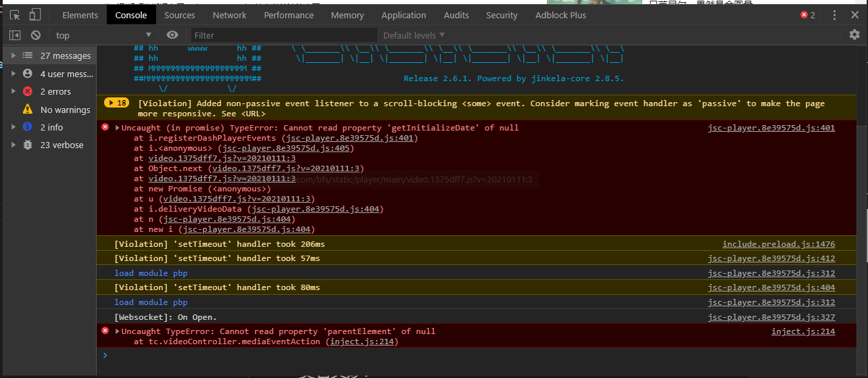Image resolution: width=868 pixels, height=378 pixels.
Task: Expand the 27 messages sidebar group
Action: (x=13, y=55)
